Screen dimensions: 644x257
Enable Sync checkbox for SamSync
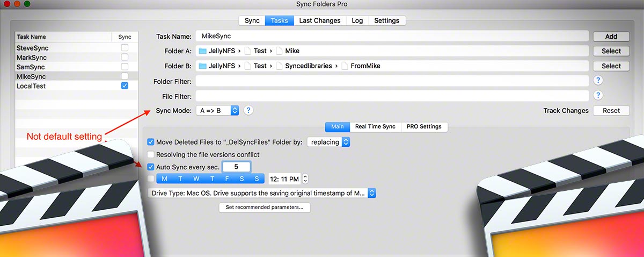click(125, 67)
